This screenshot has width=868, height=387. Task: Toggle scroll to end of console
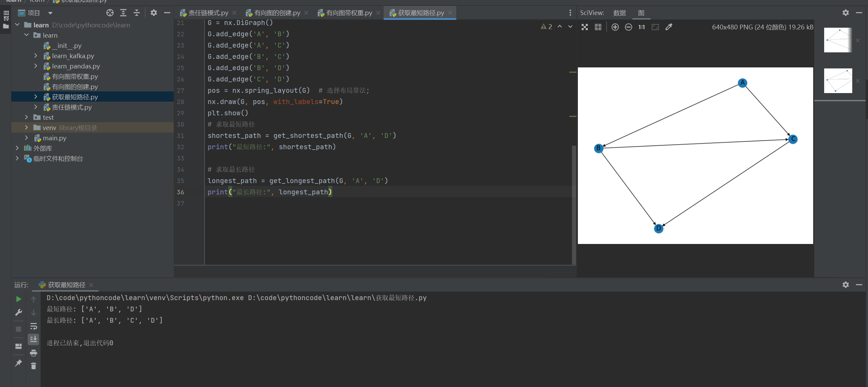point(34,339)
